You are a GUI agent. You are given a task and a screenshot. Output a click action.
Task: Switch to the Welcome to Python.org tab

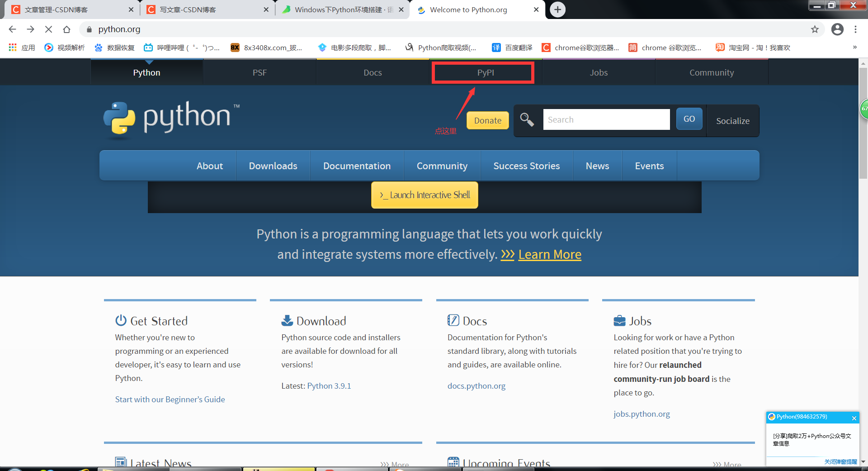468,10
